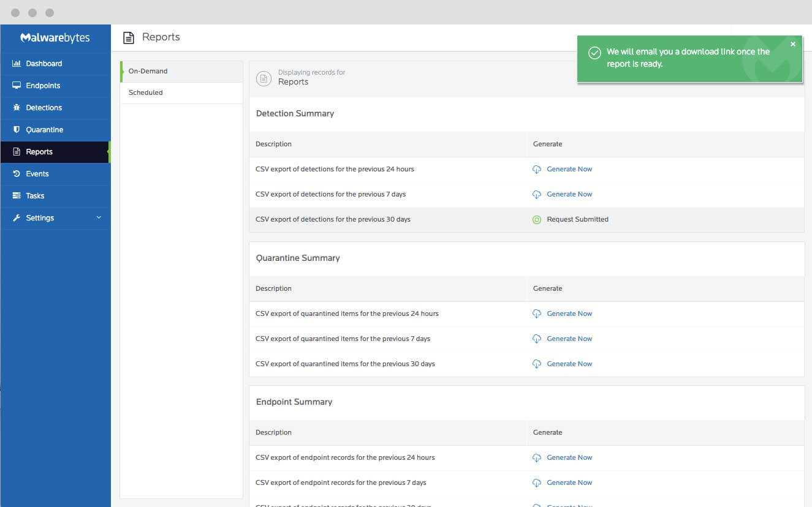812x507 pixels.
Task: Generate 7-day detections CSV export now
Action: tap(569, 194)
